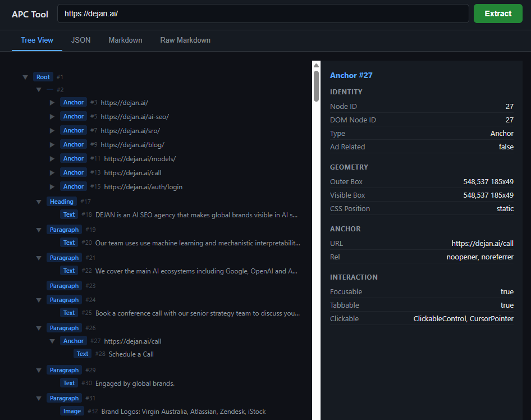Focus the URL input field

(x=263, y=13)
